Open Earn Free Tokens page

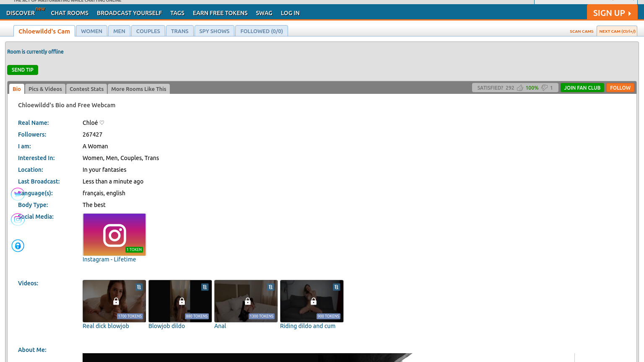tap(220, 13)
